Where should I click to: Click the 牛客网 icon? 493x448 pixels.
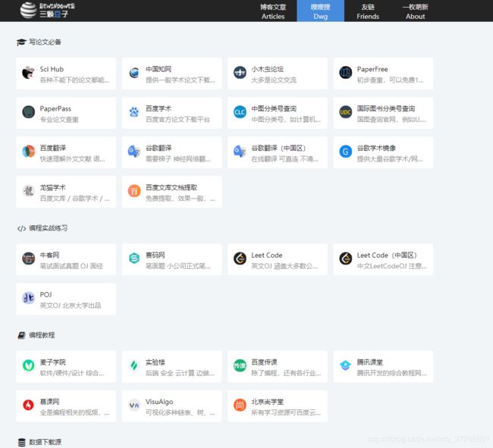[28, 258]
